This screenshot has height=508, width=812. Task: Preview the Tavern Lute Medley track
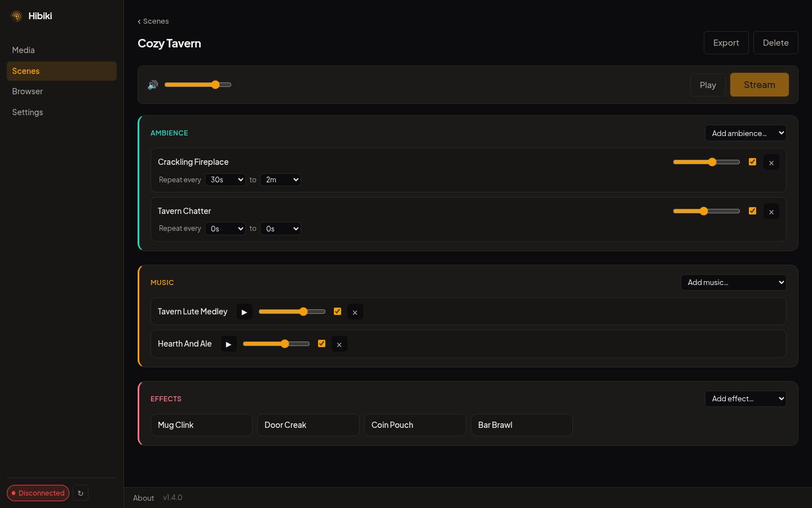(244, 312)
